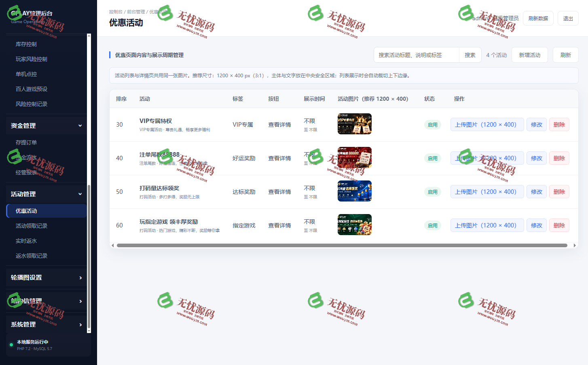Screen dimensions: 588x365
Task: Collapse the 资金管理 sidebar section
Action: tap(46, 125)
